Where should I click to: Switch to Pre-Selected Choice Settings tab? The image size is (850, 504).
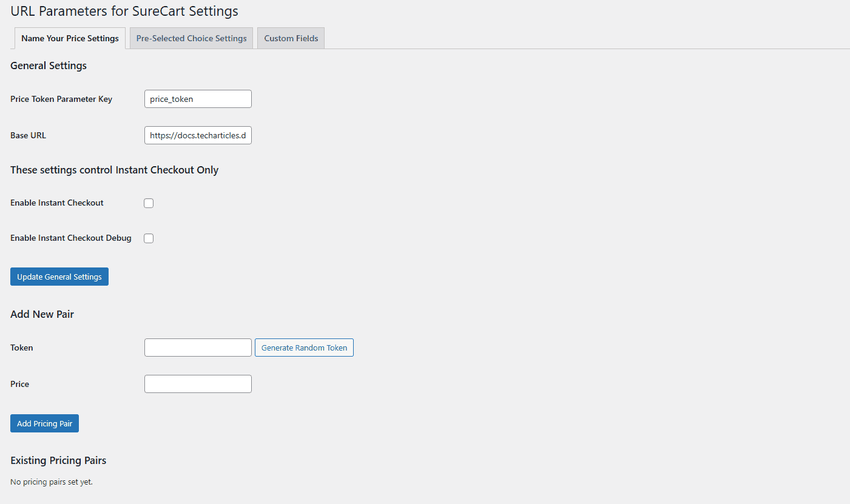pyautogui.click(x=191, y=38)
